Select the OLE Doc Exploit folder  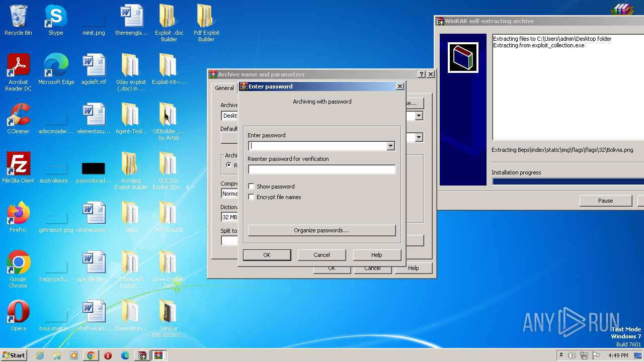169,171
